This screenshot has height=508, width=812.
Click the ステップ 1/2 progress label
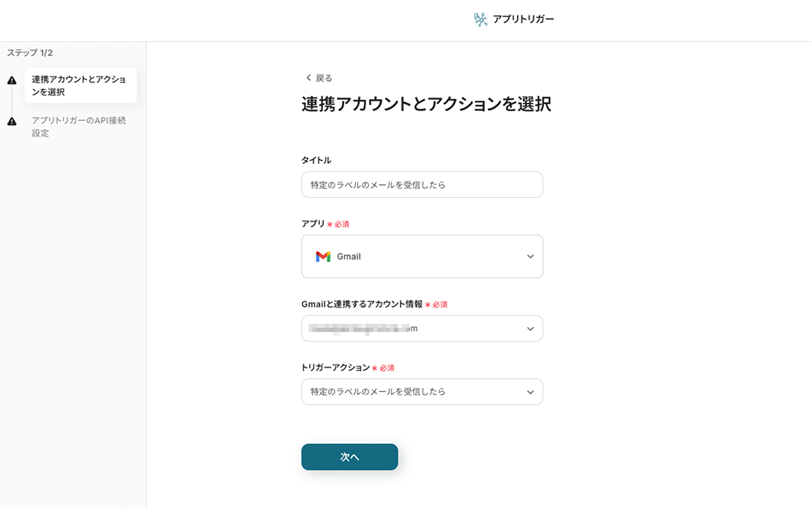tap(30, 53)
